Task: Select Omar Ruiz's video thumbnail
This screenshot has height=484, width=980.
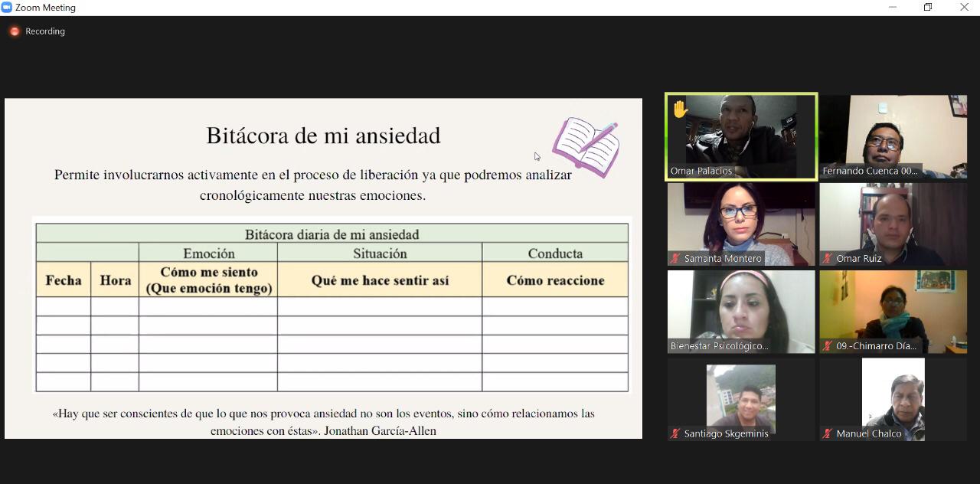Action: pyautogui.click(x=893, y=224)
